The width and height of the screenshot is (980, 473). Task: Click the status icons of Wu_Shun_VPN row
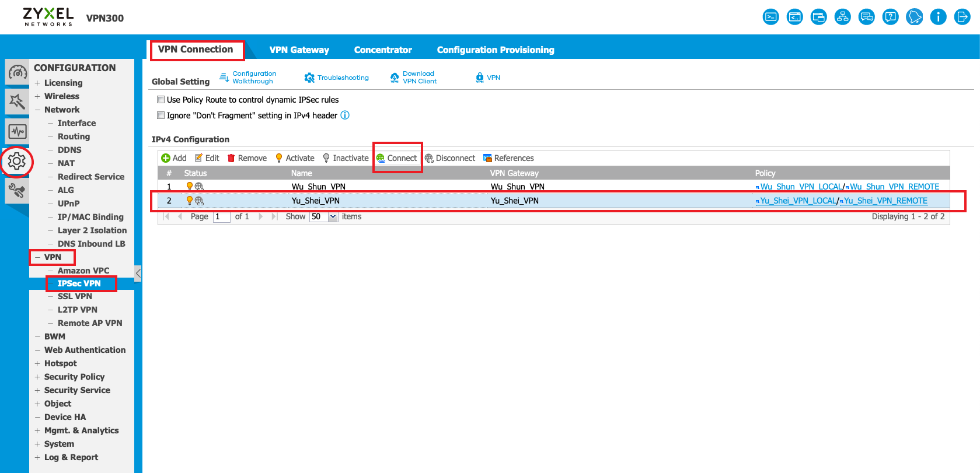tap(194, 187)
